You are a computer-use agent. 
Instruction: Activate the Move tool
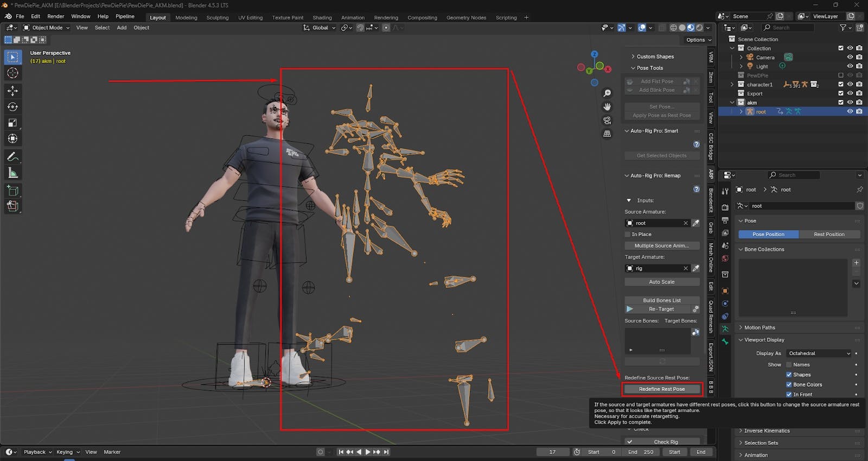pyautogui.click(x=13, y=91)
